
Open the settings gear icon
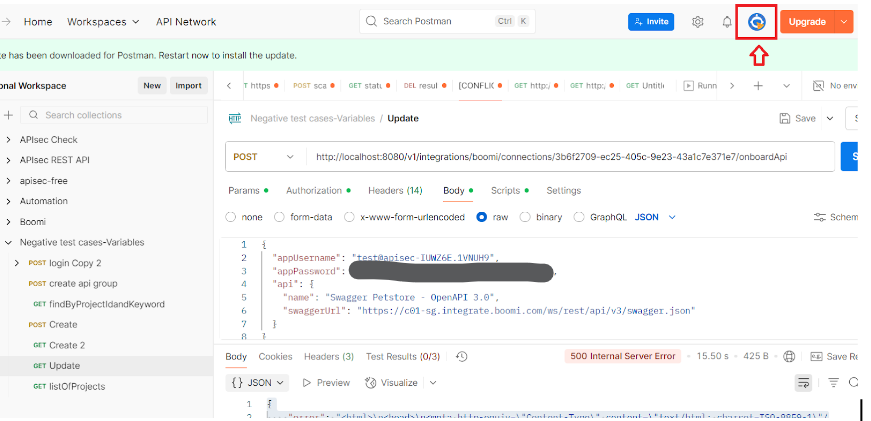coord(698,22)
